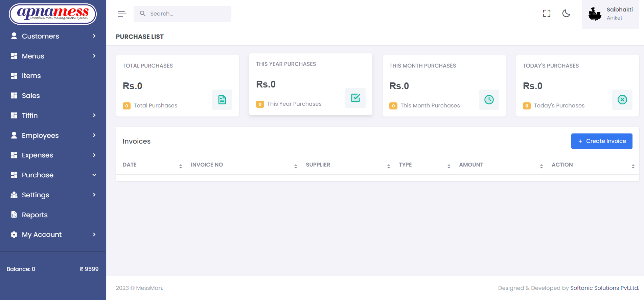Click the Expenses grid icon in sidebar
This screenshot has height=300, width=644.
[14, 155]
